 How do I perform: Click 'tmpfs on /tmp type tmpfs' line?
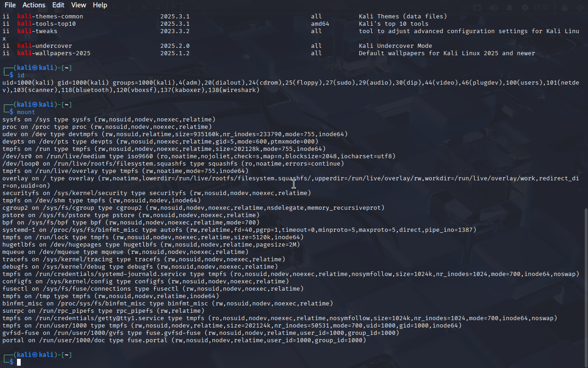(111, 296)
